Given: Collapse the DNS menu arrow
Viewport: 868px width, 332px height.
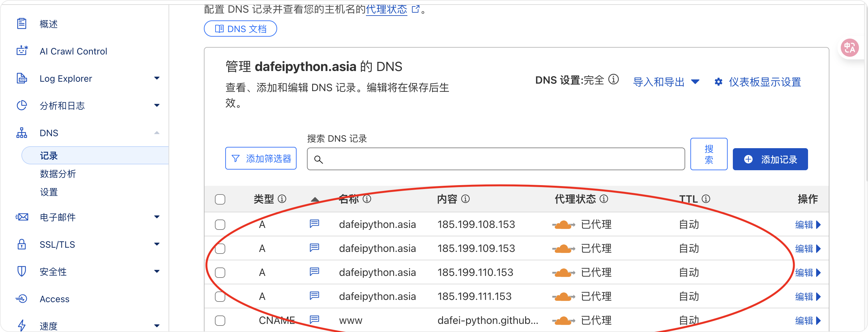Looking at the screenshot, I should pos(157,133).
